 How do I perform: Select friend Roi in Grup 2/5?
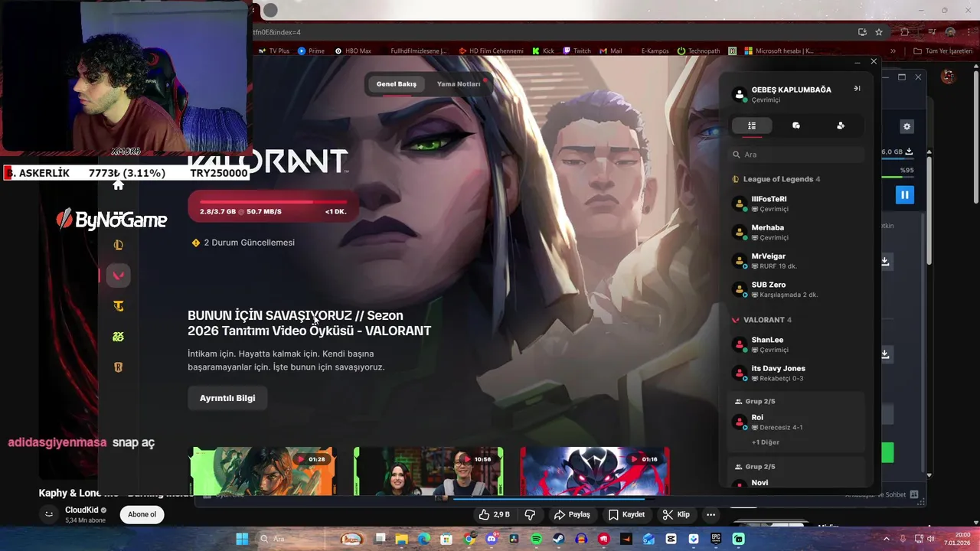point(796,422)
